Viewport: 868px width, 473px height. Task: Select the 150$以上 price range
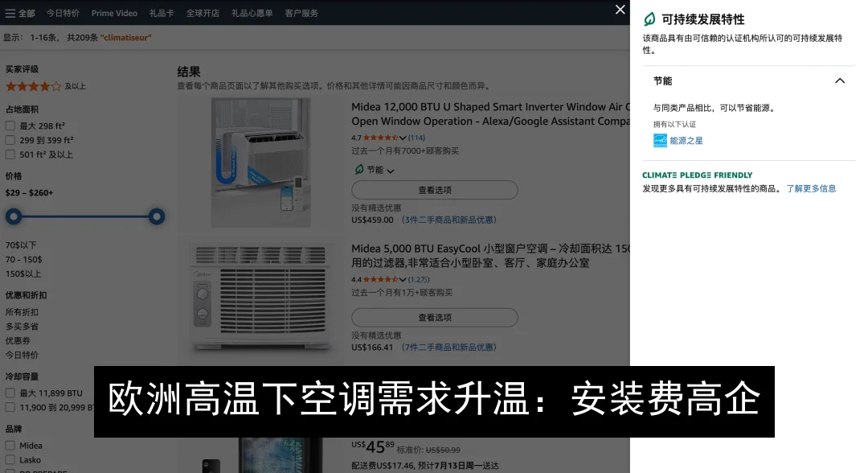pyautogui.click(x=23, y=274)
